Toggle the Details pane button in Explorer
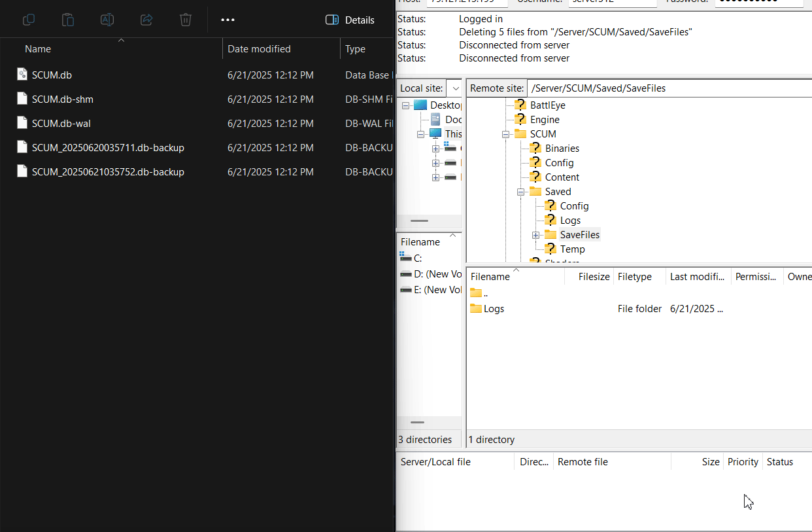The height and width of the screenshot is (532, 812). [350, 20]
